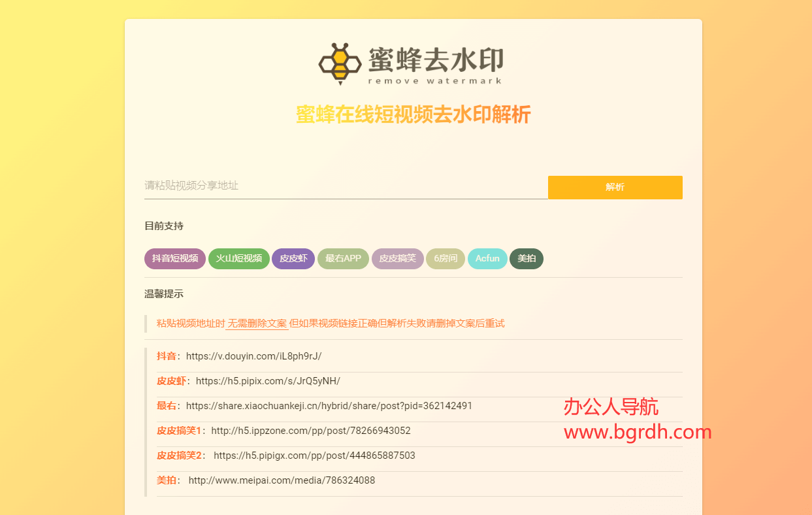Click the 皮皮搞笑 tag
The image size is (812, 515).
coord(398,259)
